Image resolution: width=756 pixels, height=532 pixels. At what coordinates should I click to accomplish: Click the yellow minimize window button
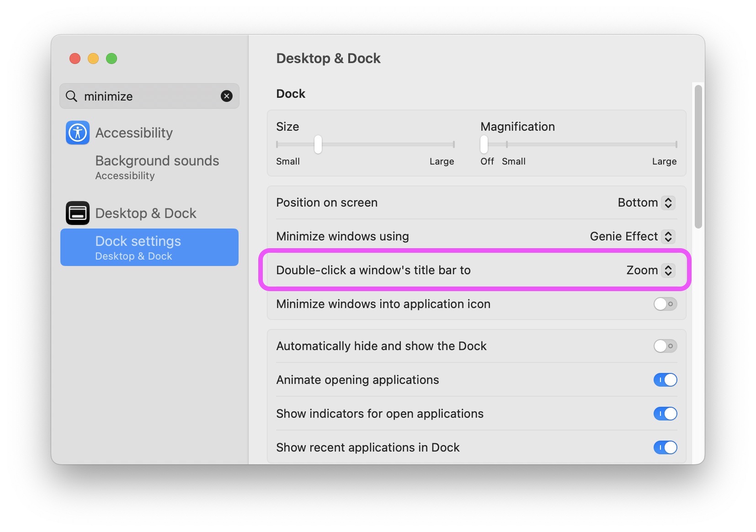[93, 59]
